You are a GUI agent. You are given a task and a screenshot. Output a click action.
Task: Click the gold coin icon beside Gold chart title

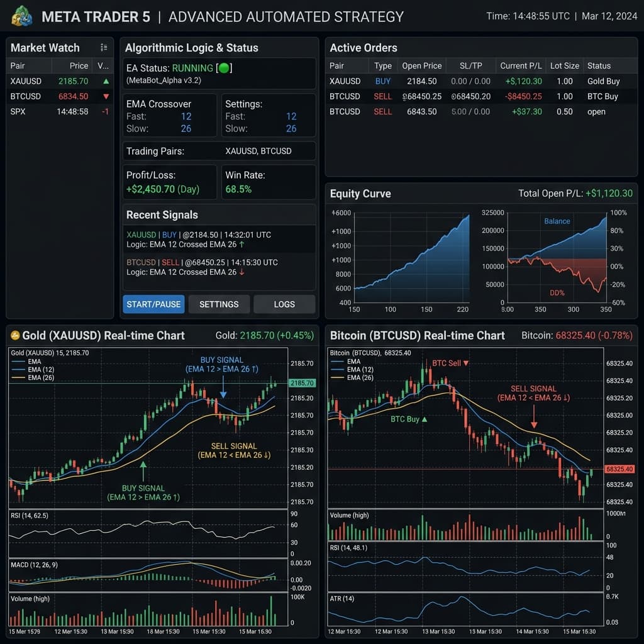click(x=15, y=336)
